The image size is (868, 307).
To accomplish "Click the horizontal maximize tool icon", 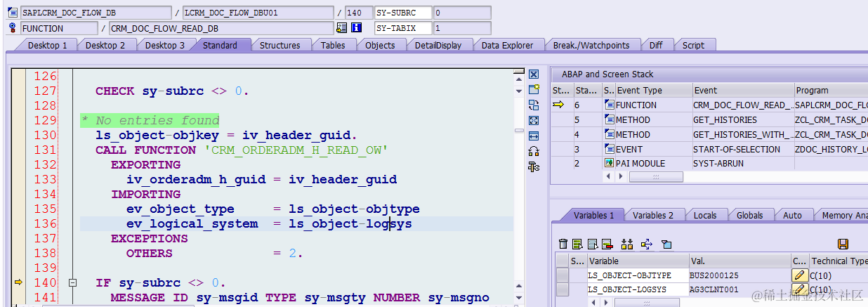I will click(x=534, y=136).
